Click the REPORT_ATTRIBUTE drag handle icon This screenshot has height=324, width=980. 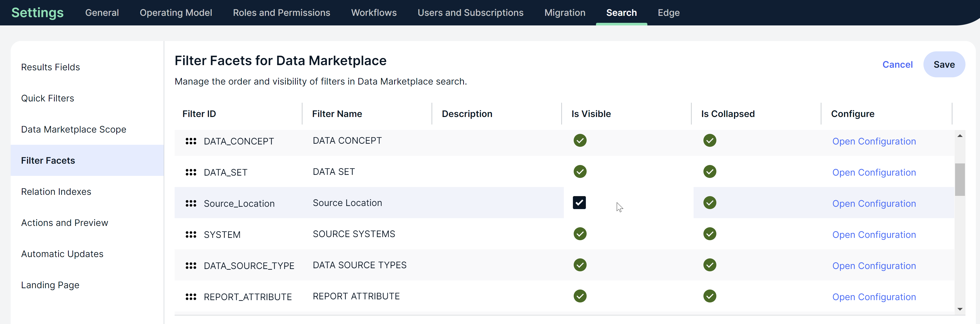point(191,297)
